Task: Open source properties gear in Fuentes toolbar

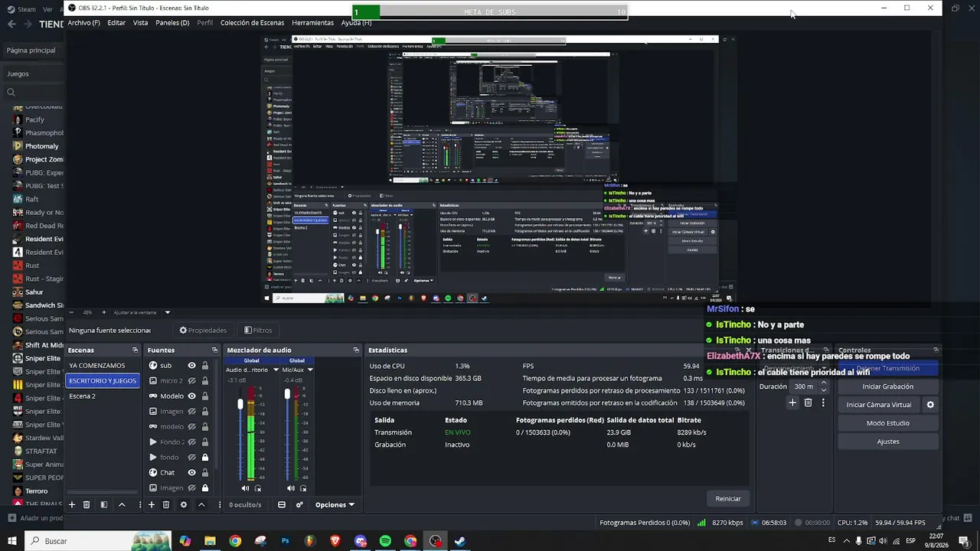Action: tap(184, 504)
